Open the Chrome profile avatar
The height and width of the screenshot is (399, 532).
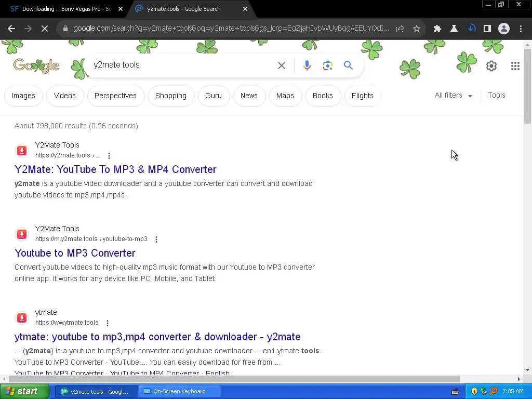coord(504,29)
